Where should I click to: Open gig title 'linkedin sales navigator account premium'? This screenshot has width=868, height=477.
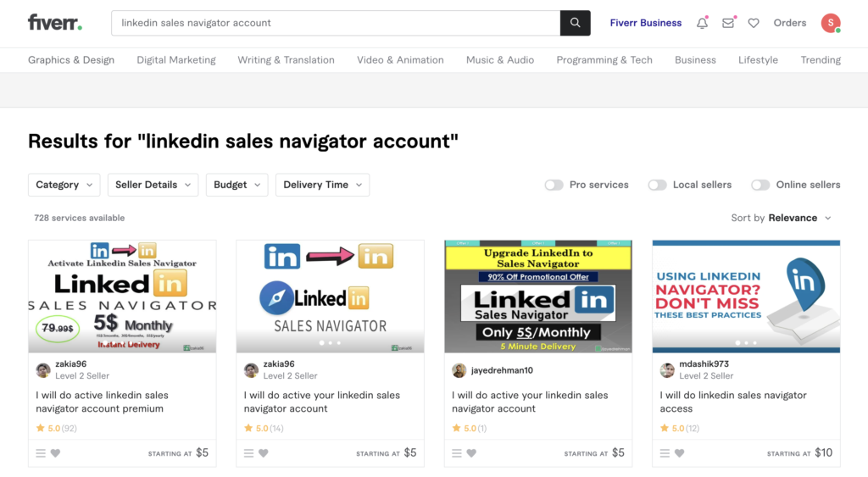click(x=103, y=402)
